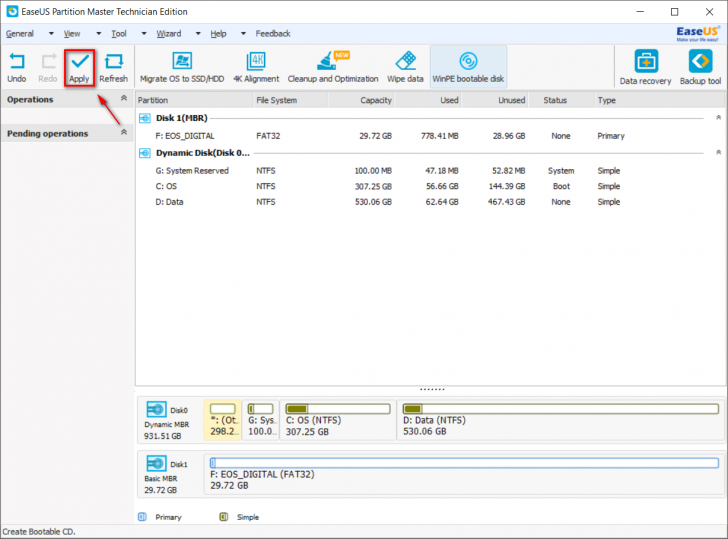Viewport: 728px width, 539px height.
Task: Expand dropdown arrow next to Tool
Action: pyautogui.click(x=144, y=33)
